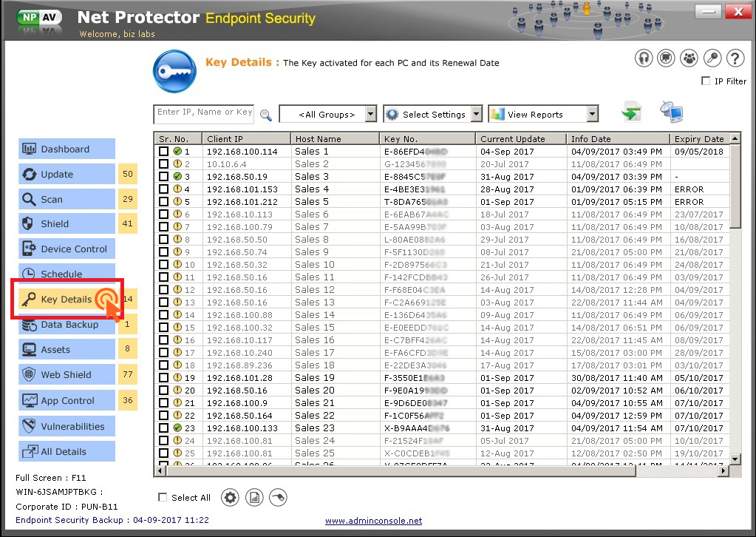Open Vulnerabilities section
This screenshot has height=537, width=756.
[67, 427]
